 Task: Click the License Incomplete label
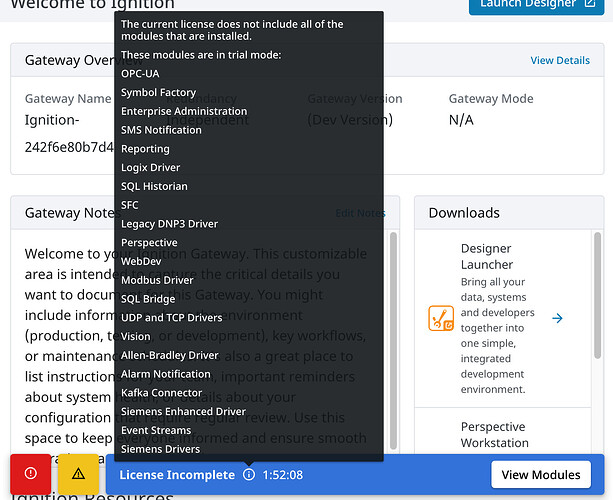177,475
